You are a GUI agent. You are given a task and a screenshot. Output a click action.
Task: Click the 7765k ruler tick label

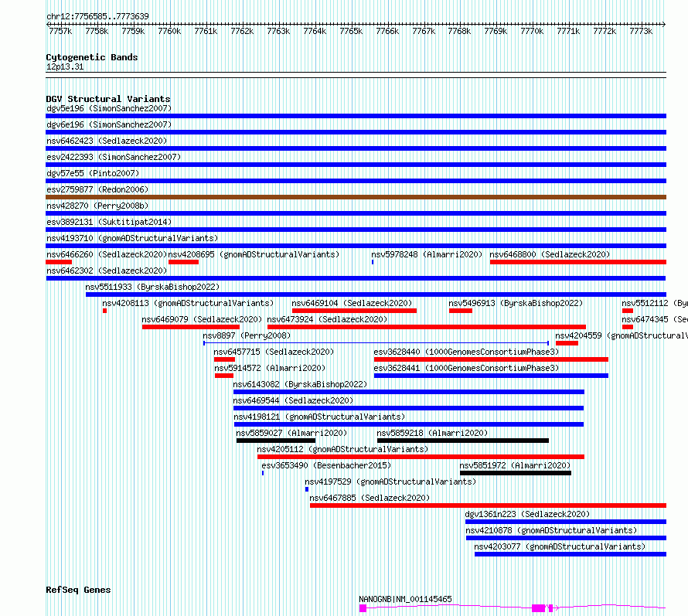pyautogui.click(x=351, y=31)
